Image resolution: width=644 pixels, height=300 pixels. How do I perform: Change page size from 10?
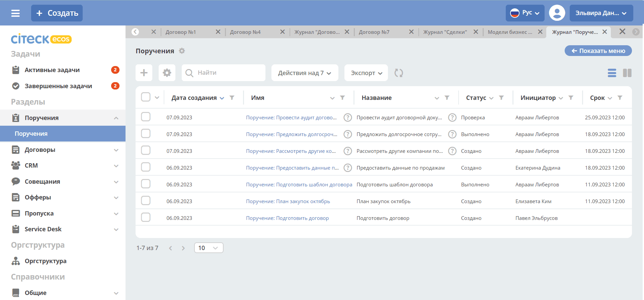coord(209,248)
